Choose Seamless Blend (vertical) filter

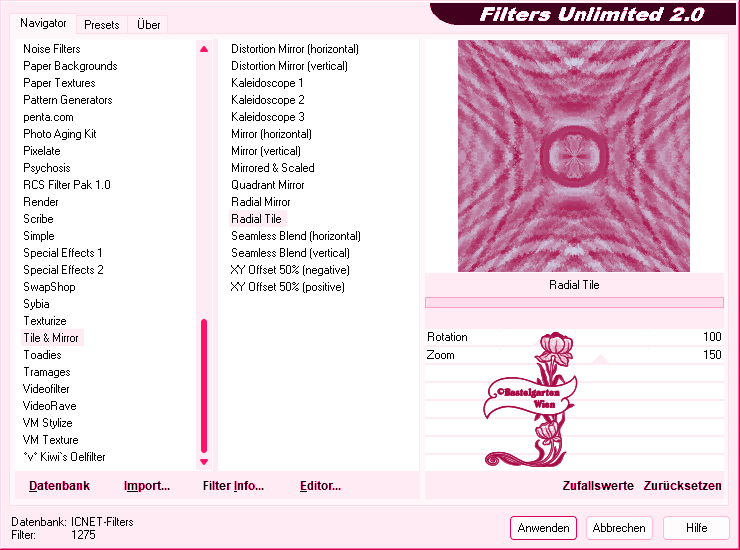(x=290, y=253)
